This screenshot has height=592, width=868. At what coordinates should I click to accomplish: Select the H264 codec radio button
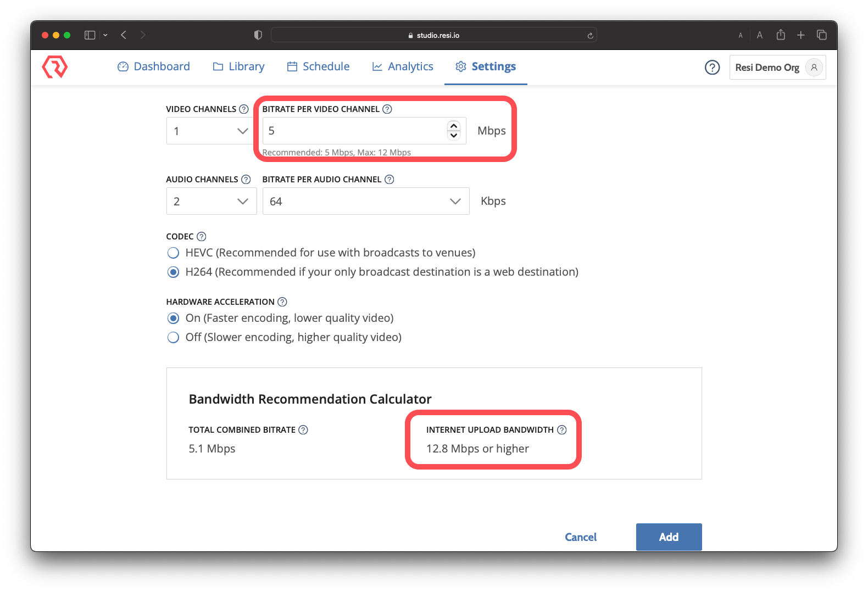coord(174,272)
